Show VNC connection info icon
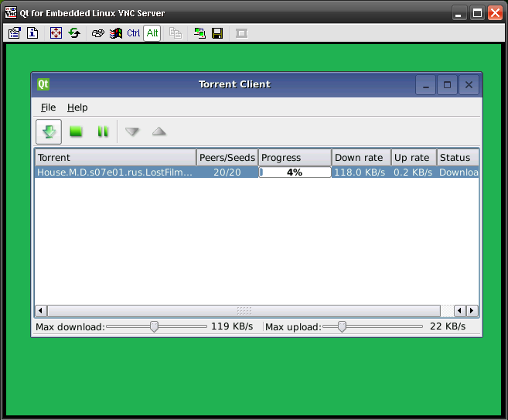This screenshot has width=508, height=420. tap(32, 33)
